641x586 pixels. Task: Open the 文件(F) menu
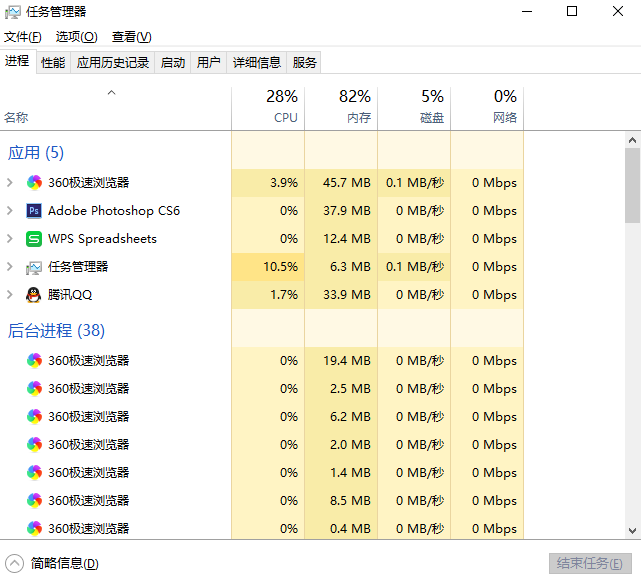point(22,37)
